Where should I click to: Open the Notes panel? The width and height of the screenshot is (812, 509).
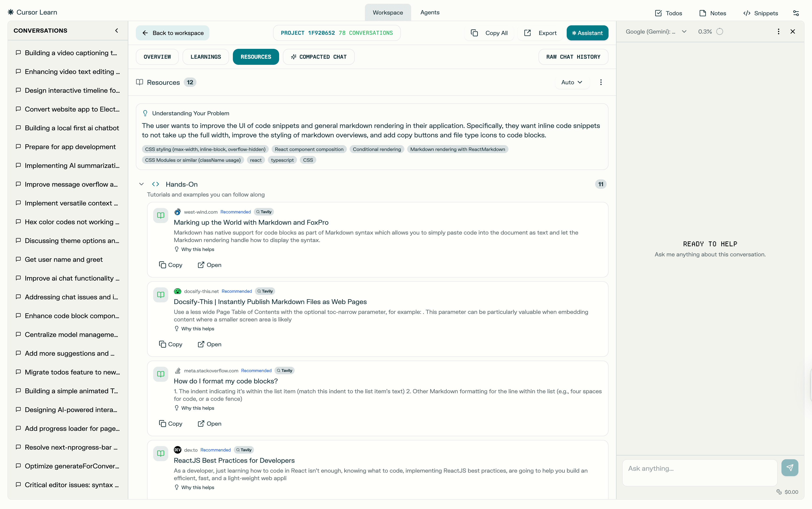713,13
